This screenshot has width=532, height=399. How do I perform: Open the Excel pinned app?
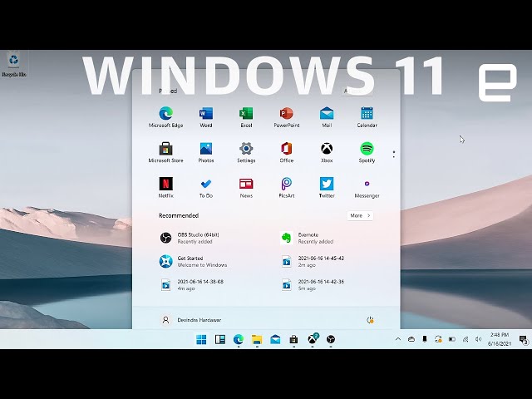click(246, 117)
